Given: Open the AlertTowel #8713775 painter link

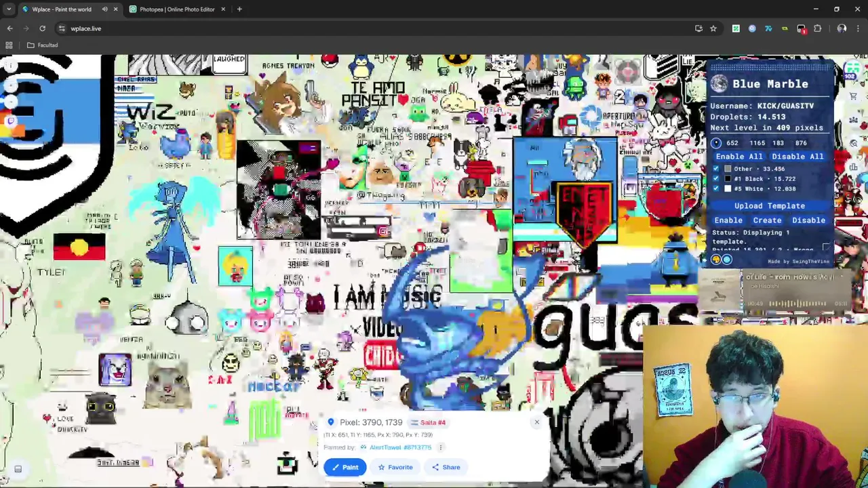Looking at the screenshot, I should point(401,447).
